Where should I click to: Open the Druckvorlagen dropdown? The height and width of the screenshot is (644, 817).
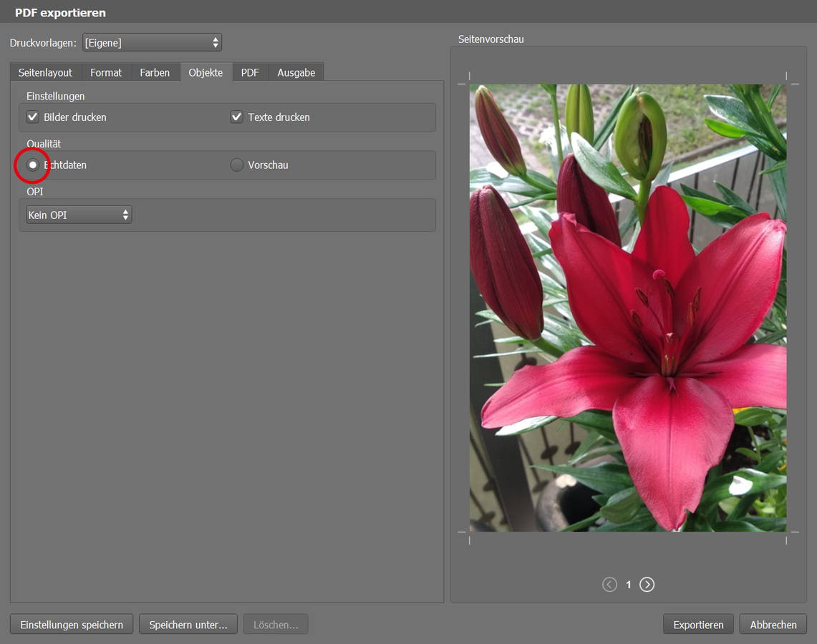152,43
